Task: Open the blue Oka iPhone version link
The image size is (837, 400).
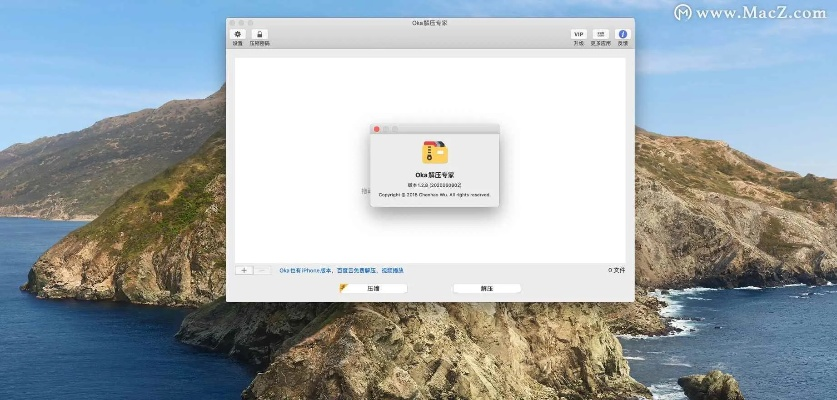Action: click(x=341, y=270)
